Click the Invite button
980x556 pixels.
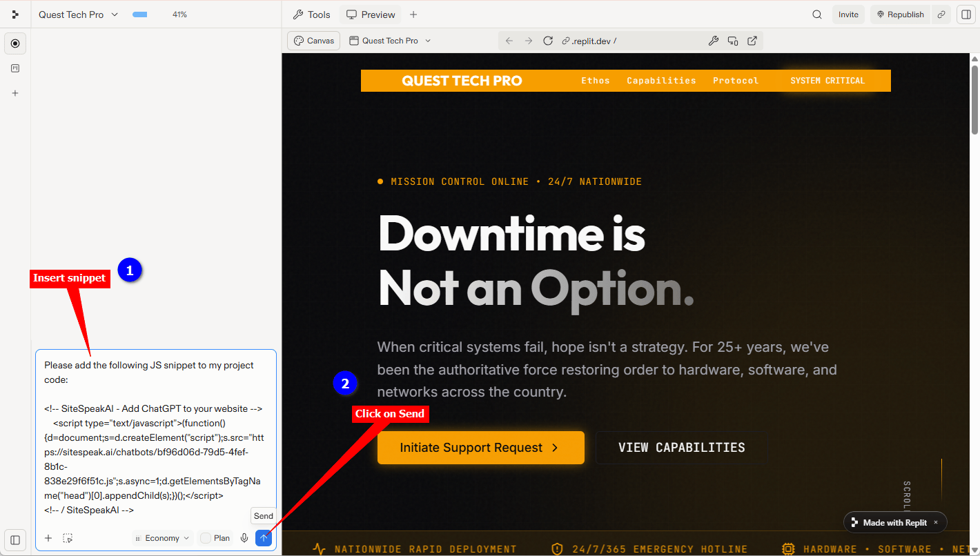[848, 14]
